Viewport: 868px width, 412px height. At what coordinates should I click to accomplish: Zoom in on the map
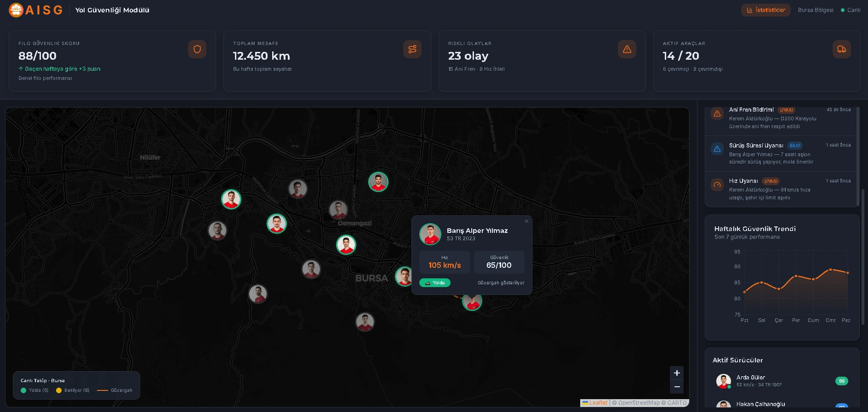pos(676,373)
